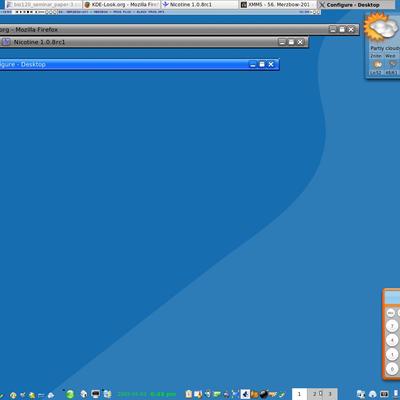400x400 pixels.
Task: Switch to the XMMS Merzbow taskbar entry
Action: 278,5
